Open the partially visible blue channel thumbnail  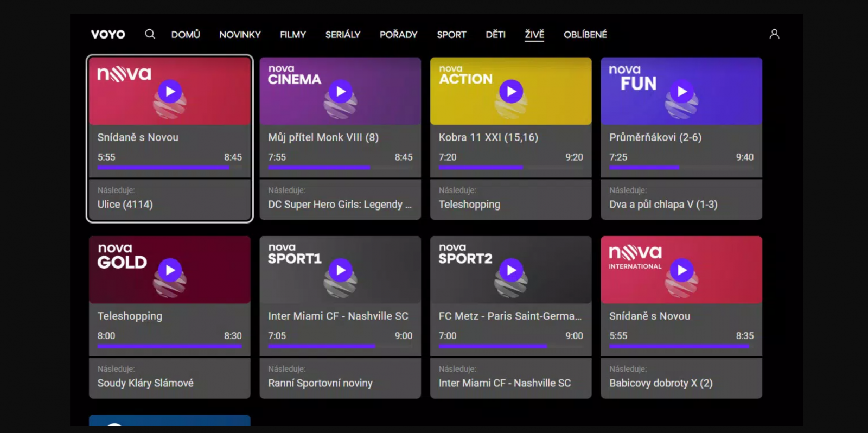coord(170,421)
